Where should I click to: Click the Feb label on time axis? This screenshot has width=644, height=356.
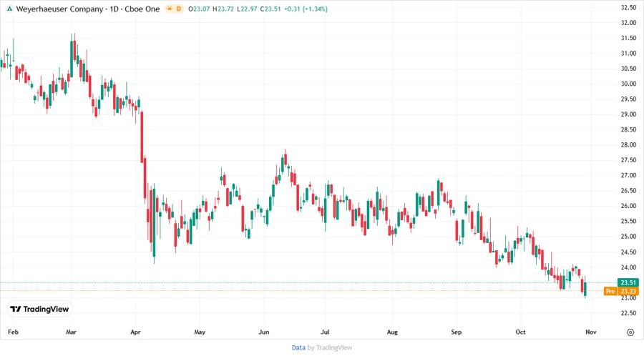point(13,332)
